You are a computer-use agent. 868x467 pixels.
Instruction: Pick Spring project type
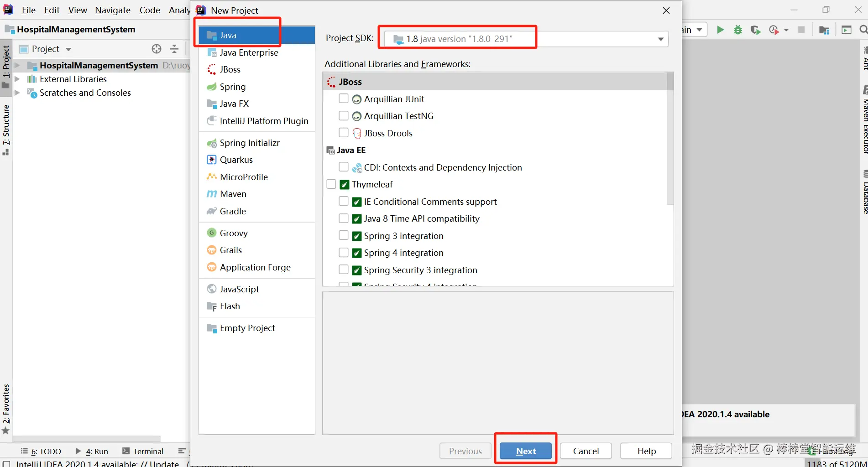pyautogui.click(x=257, y=87)
